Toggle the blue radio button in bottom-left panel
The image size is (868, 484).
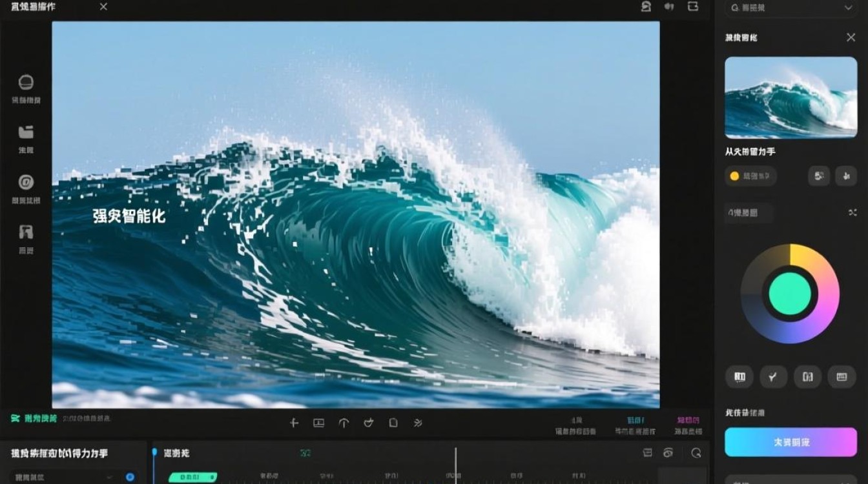point(130,477)
